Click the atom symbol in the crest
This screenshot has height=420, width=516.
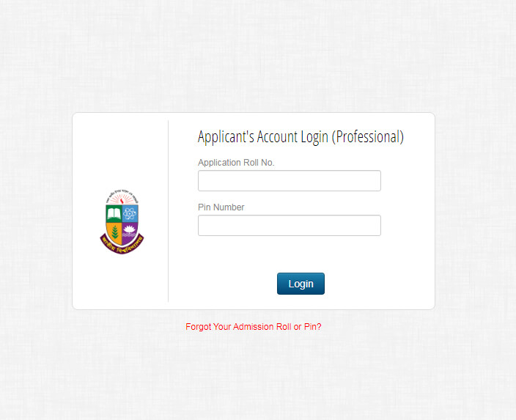point(130,213)
